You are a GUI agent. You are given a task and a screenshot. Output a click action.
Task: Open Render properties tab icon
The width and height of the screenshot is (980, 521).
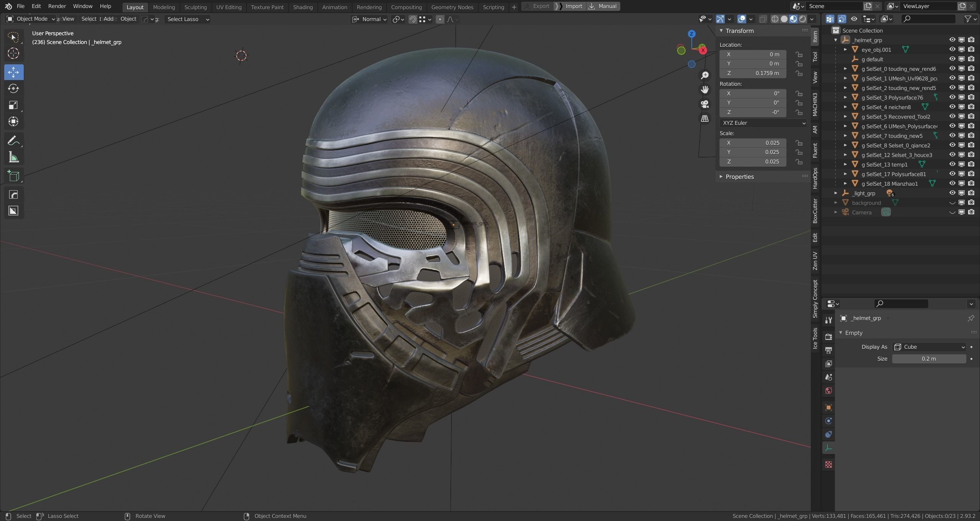point(828,337)
